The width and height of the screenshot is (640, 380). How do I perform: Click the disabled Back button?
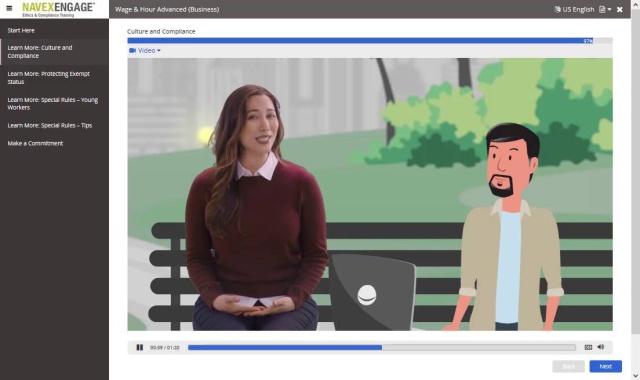tap(568, 366)
